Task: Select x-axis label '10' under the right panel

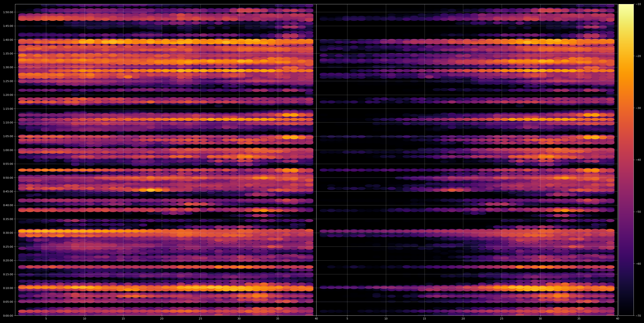Action: pos(386,319)
